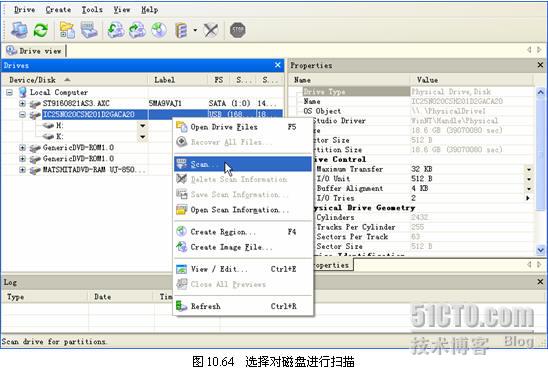The image size is (548, 369).
Task: Close the Properties panel
Action: click(x=540, y=65)
